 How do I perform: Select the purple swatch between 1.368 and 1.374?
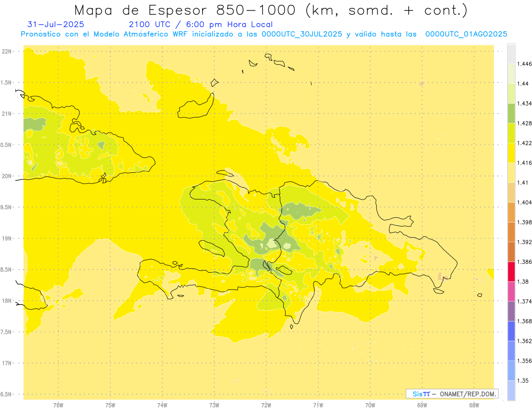(511, 311)
